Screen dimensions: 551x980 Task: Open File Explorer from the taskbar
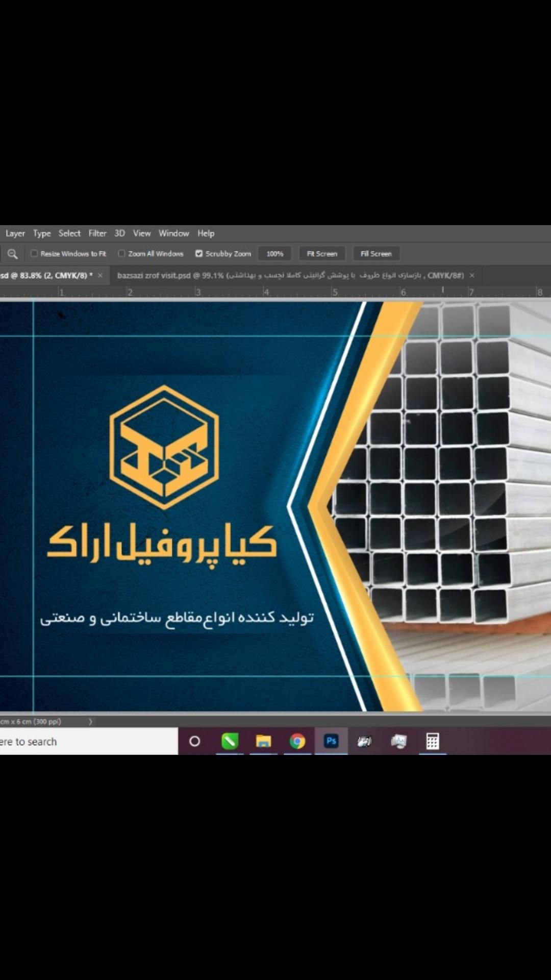tap(263, 741)
